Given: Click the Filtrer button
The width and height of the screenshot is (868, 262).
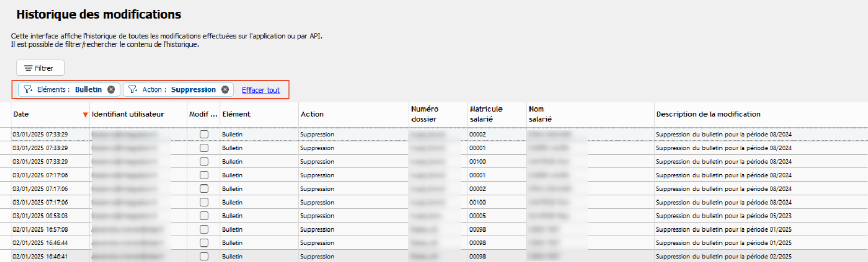Looking at the screenshot, I should [40, 68].
